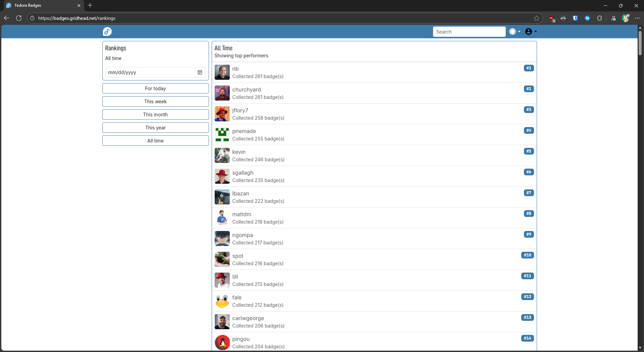
Task: Open the browser settings and more menu
Action: coord(637,18)
